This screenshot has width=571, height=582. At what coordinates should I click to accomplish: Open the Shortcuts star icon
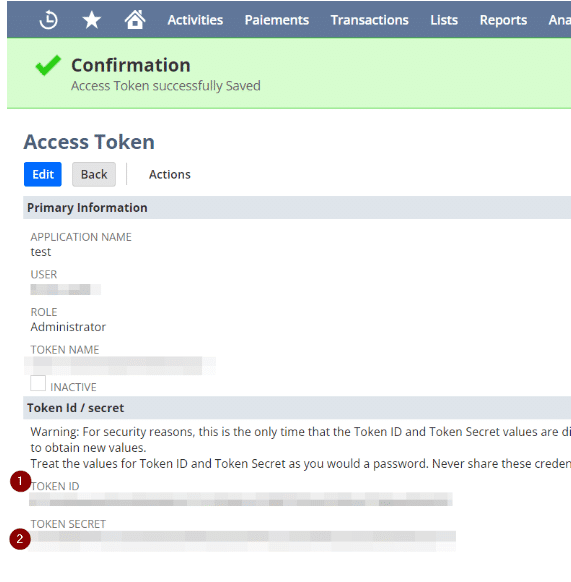coord(91,20)
